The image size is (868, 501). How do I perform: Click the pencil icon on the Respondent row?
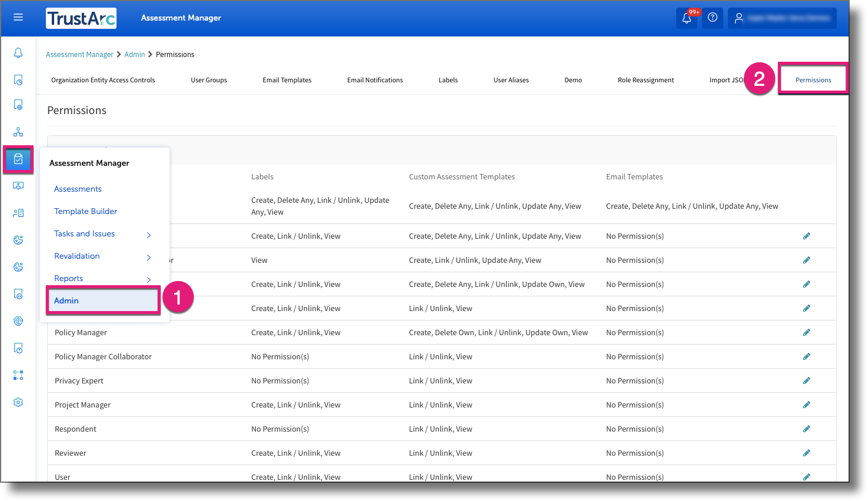[806, 428]
